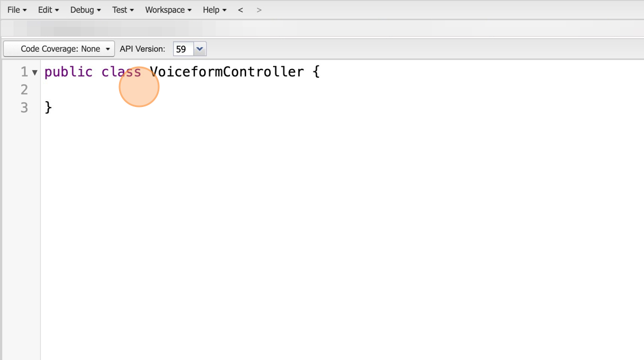Viewport: 644px width, 360px height.
Task: Open the File menu
Action: [17, 10]
